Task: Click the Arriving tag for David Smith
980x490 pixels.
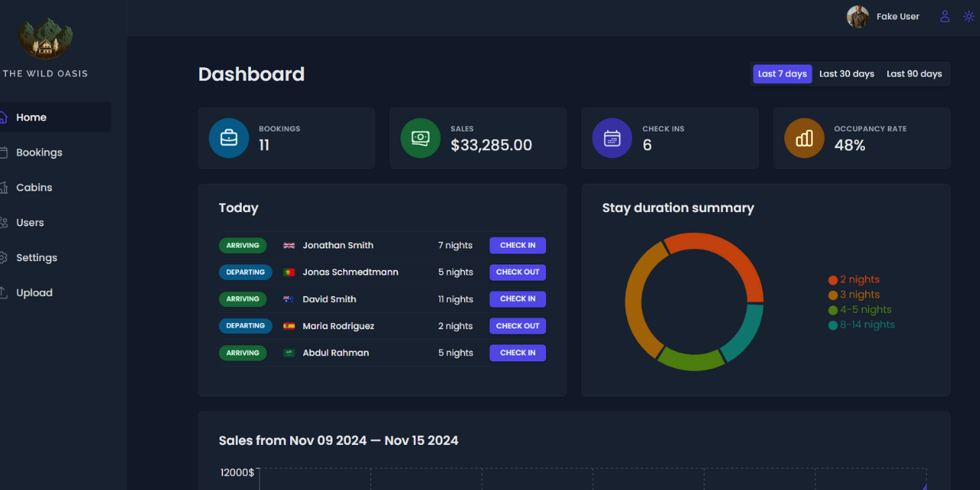Action: pyautogui.click(x=243, y=299)
